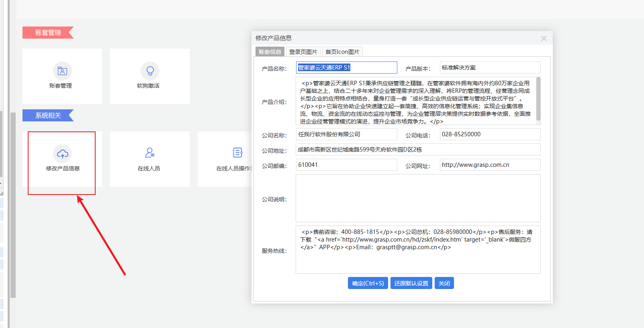Click the 公司地址 input field
The image size is (644, 328).
pyautogui.click(x=418, y=150)
